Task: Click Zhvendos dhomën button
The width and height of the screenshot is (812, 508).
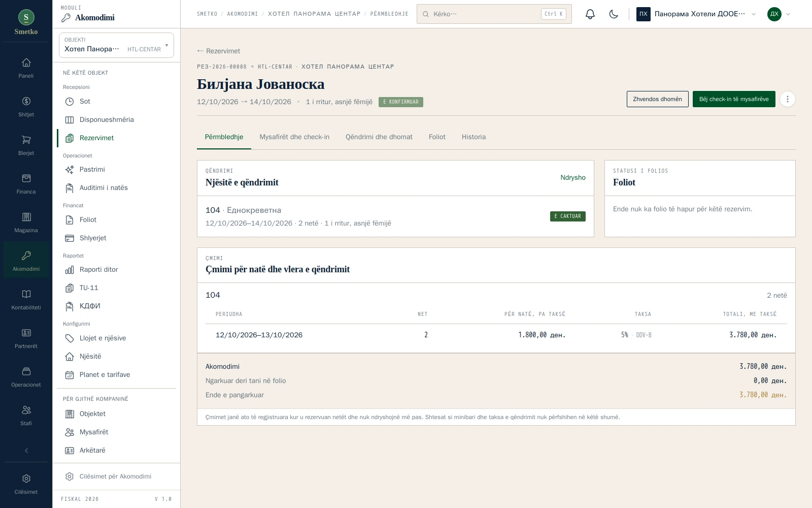Action: tap(657, 99)
